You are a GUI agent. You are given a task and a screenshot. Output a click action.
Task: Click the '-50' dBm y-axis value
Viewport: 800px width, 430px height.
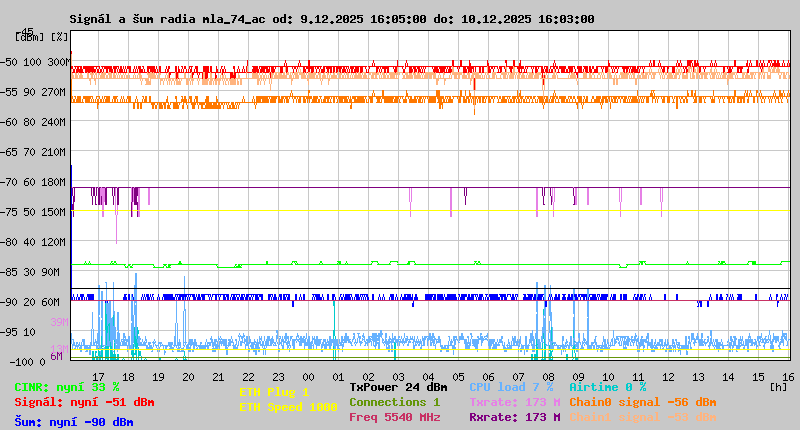[x=8, y=62]
